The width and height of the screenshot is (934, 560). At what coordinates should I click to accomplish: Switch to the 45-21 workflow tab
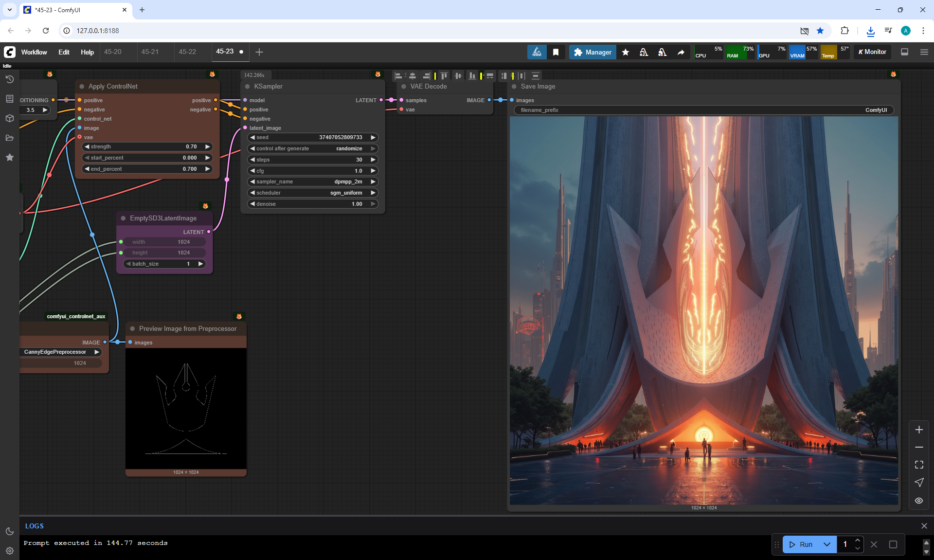point(150,52)
